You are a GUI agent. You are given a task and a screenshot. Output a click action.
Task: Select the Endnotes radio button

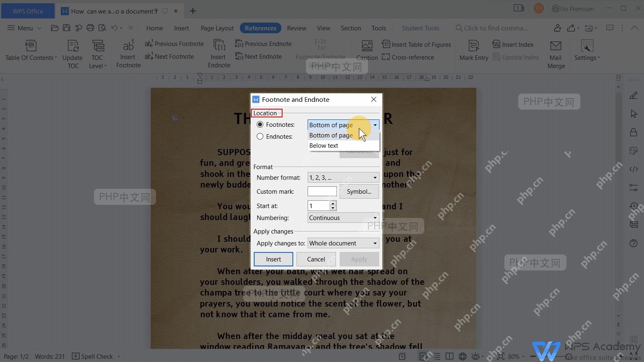pos(260,136)
